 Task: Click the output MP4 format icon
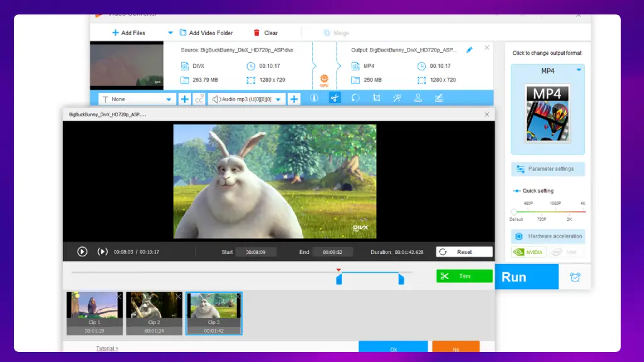coord(355,66)
